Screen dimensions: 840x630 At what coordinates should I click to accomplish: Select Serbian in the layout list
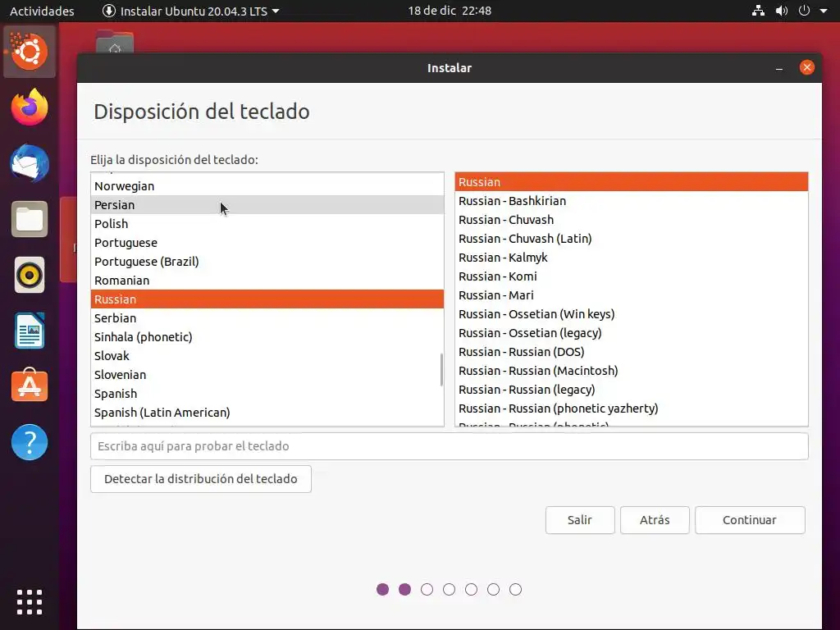click(x=267, y=318)
